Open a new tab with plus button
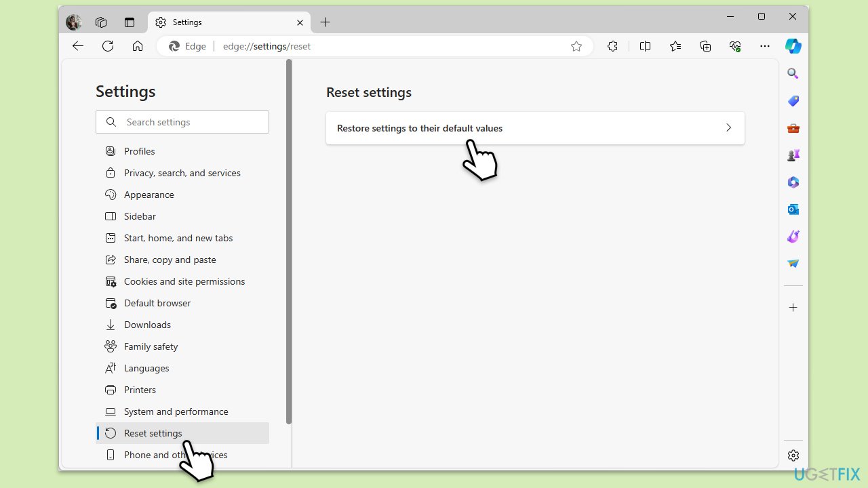Viewport: 868px width, 488px height. pyautogui.click(x=325, y=22)
